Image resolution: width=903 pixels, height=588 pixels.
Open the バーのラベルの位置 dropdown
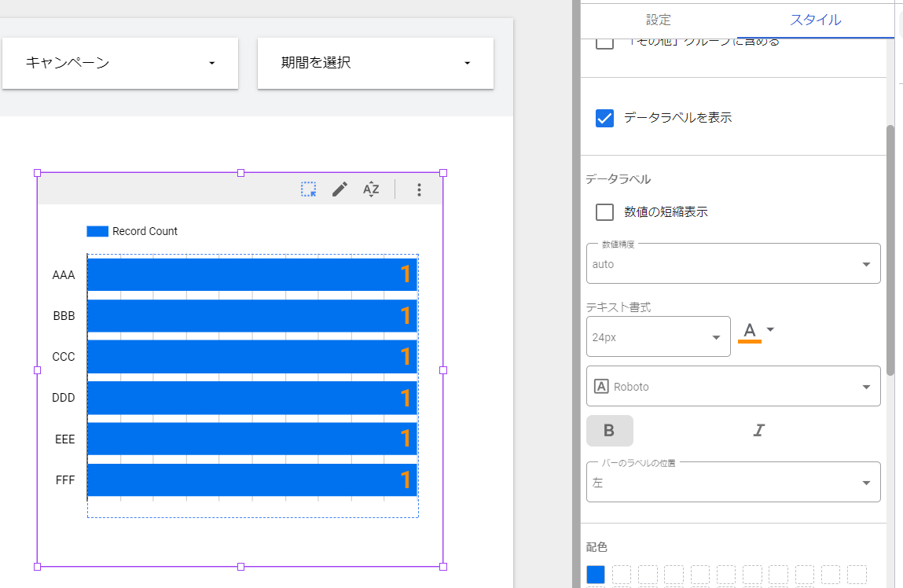733,482
